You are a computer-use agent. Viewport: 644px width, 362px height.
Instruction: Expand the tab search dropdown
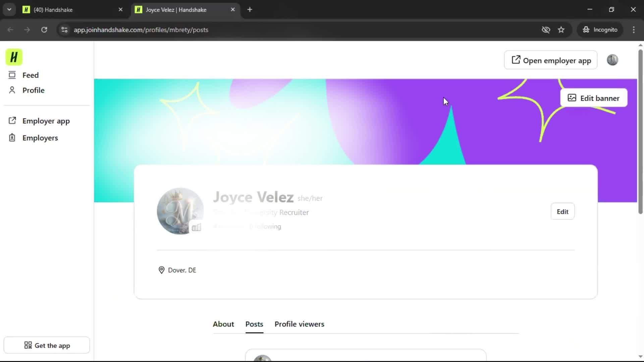(x=9, y=10)
